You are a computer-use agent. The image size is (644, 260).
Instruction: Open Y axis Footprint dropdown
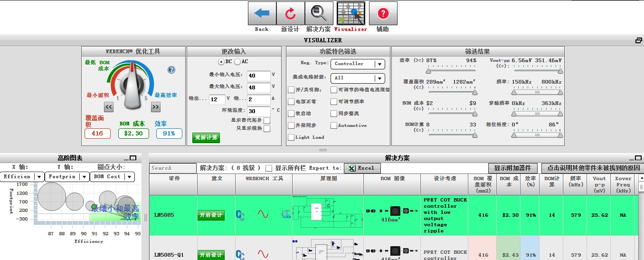(67, 177)
